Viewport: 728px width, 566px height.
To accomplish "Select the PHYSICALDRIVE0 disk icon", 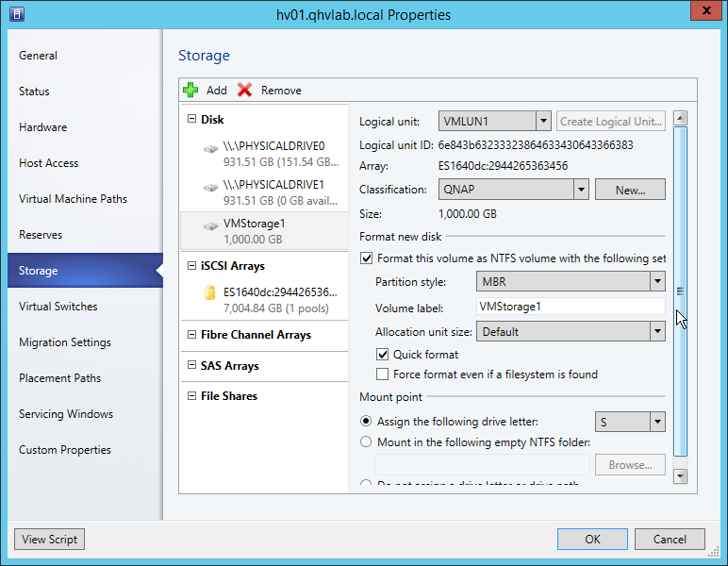I will pyautogui.click(x=210, y=149).
